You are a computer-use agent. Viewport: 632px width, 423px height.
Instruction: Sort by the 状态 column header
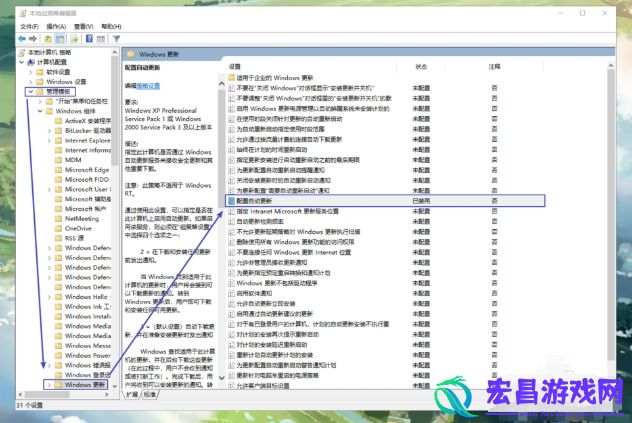(421, 67)
